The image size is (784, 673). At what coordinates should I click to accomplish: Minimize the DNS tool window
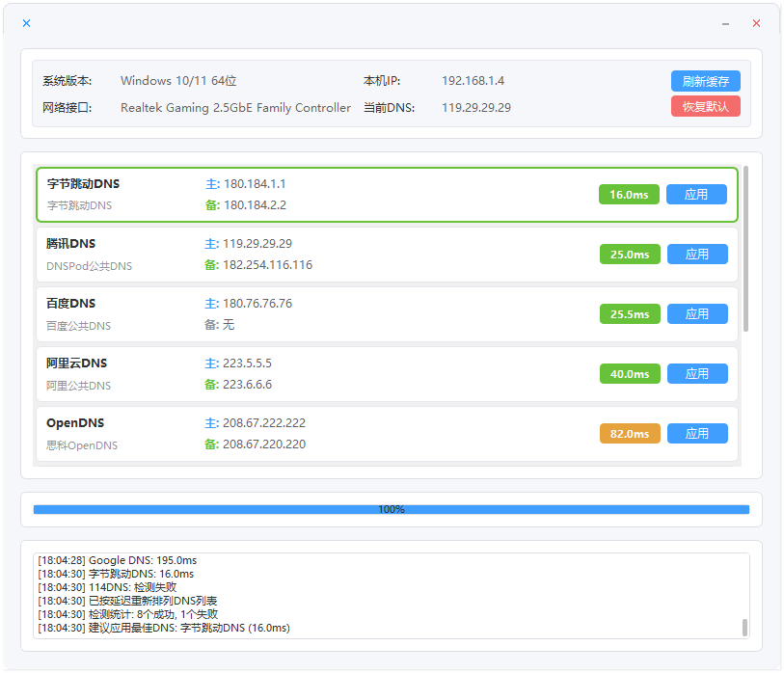725,23
